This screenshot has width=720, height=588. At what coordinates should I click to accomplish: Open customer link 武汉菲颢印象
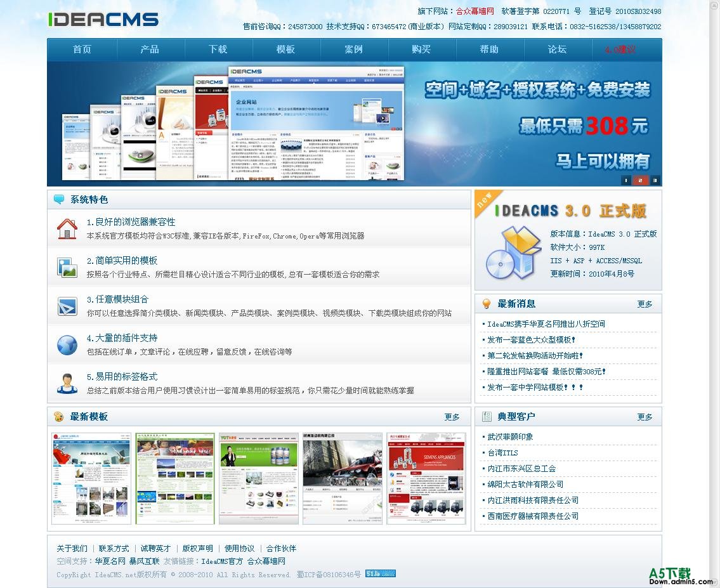[510, 436]
